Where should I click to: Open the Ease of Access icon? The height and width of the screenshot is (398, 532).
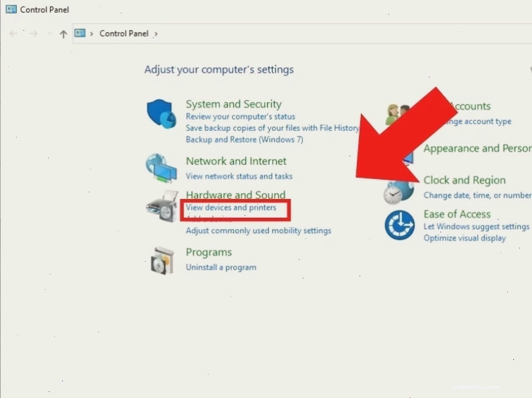(x=400, y=225)
